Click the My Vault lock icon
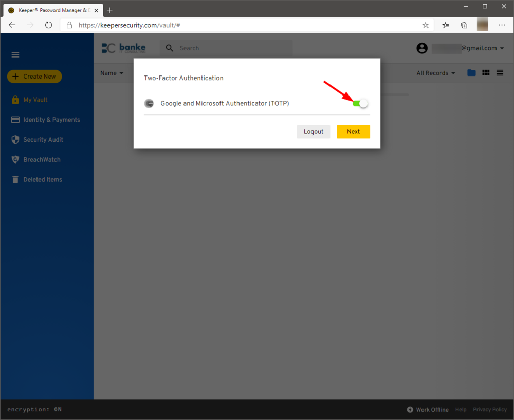 coord(15,100)
